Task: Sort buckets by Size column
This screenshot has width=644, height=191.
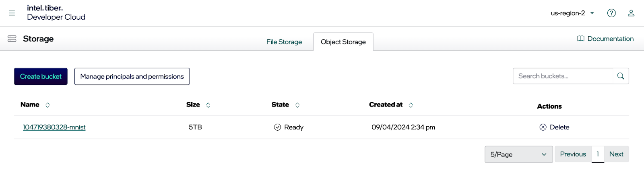Action: (x=208, y=105)
